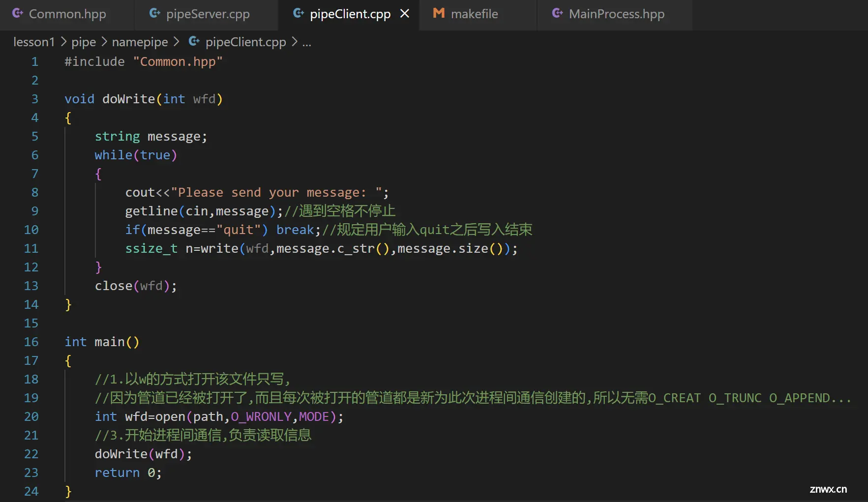Click the while(true) statement
The height and width of the screenshot is (502, 868).
(x=136, y=155)
